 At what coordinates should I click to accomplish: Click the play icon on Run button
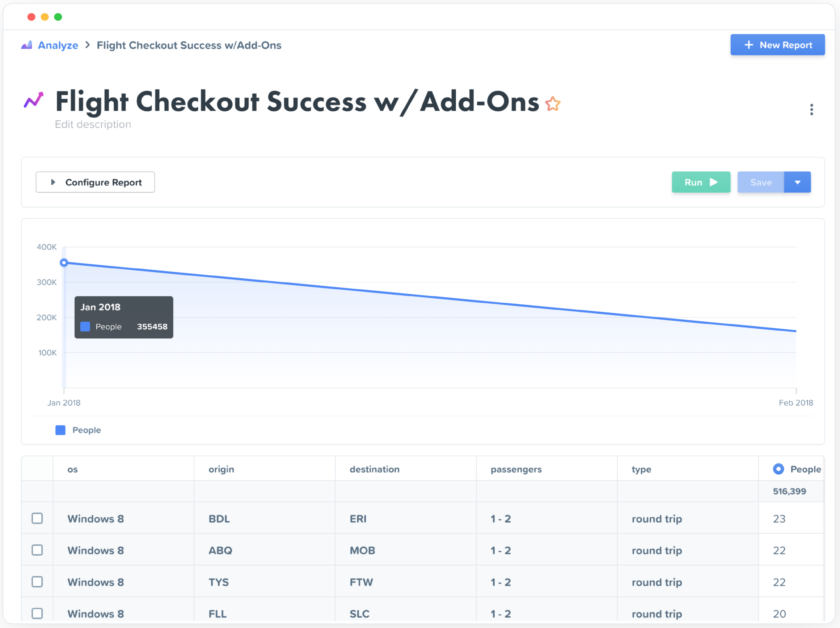[714, 182]
